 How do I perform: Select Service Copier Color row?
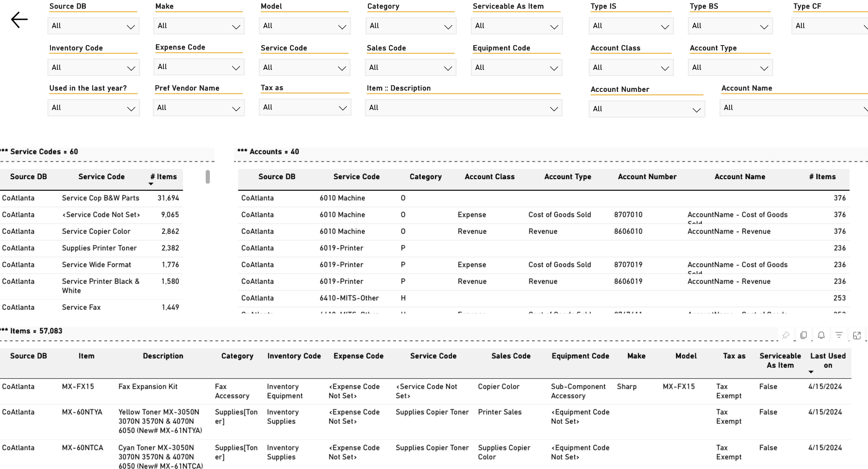pos(91,231)
